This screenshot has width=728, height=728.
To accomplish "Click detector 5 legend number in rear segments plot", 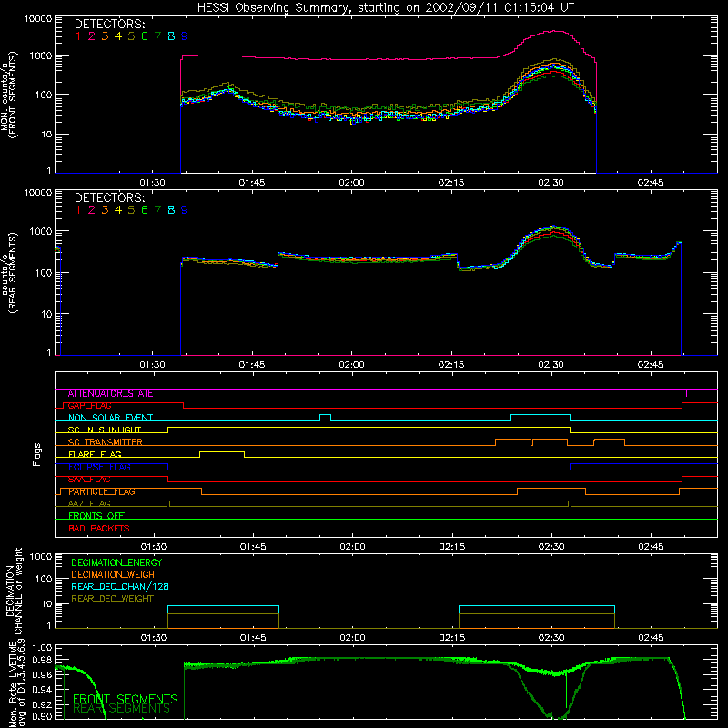I will click(x=131, y=210).
